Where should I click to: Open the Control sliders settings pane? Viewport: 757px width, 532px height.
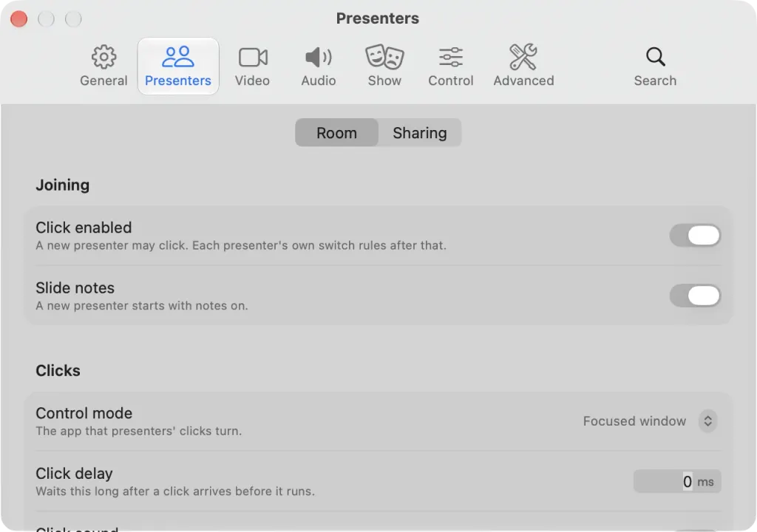pos(451,66)
